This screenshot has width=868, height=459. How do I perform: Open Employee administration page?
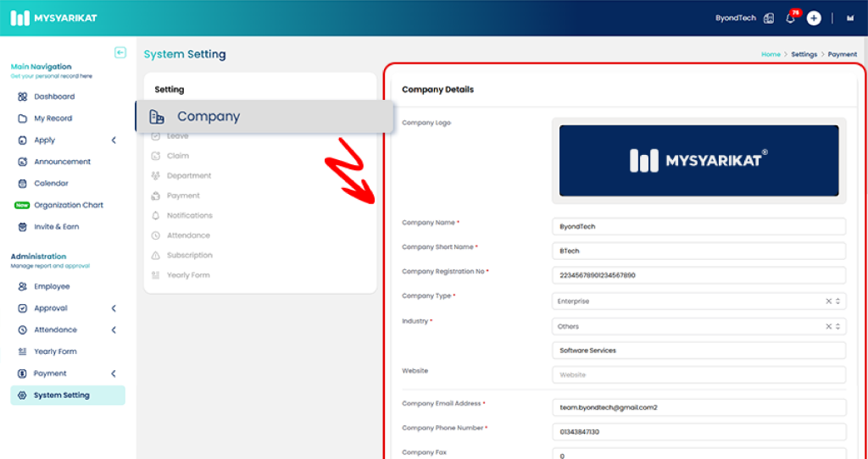(x=52, y=286)
